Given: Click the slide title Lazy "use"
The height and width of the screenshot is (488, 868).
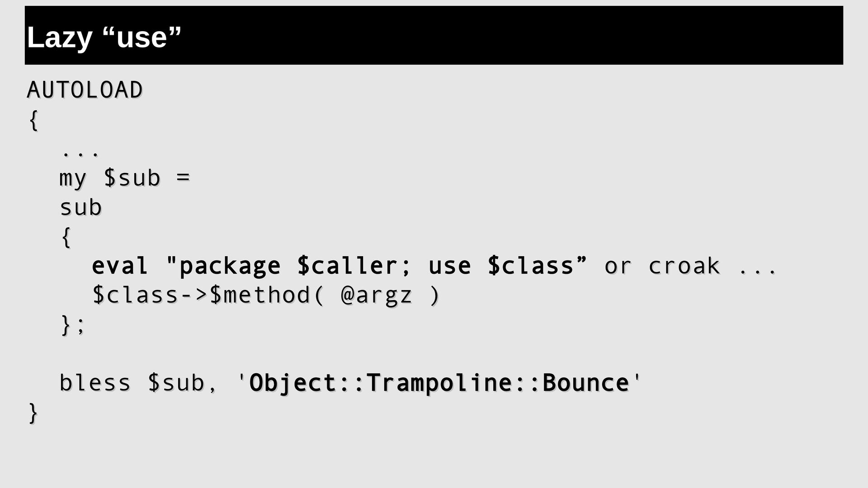Looking at the screenshot, I should [104, 37].
